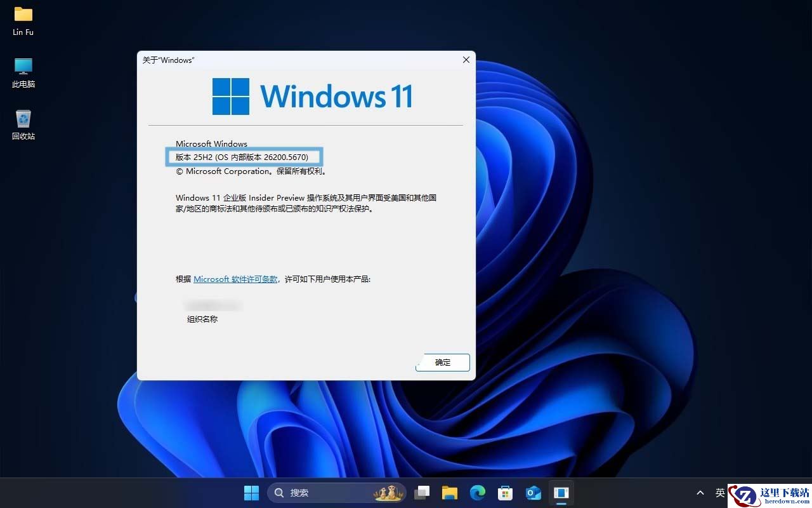The width and height of the screenshot is (812, 508).
Task: Close the 关于"Windows" dialog
Action: pyautogui.click(x=466, y=60)
